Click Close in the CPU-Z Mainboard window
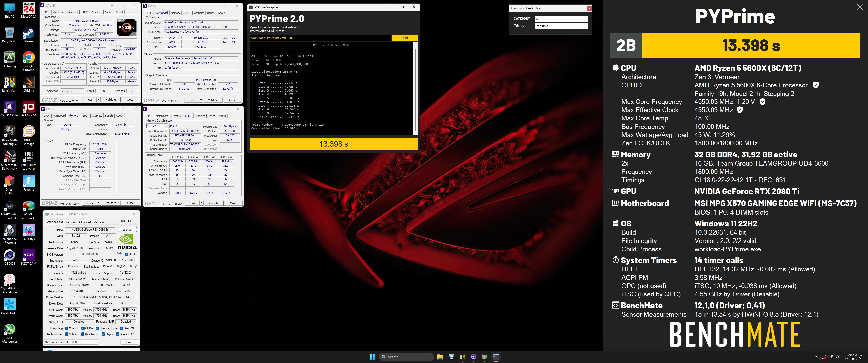This screenshot has height=363, width=868. (x=232, y=100)
